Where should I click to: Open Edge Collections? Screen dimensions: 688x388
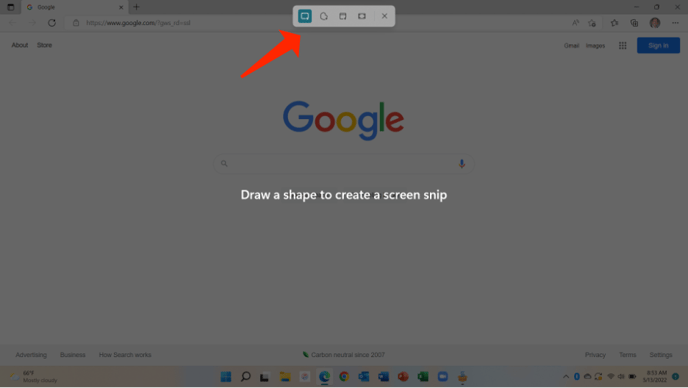(634, 23)
